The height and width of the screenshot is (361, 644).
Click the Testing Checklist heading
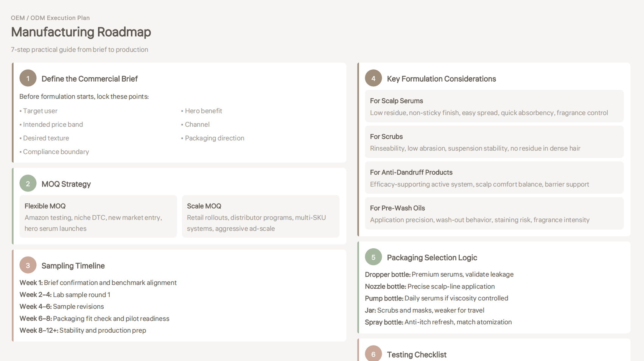[x=417, y=355]
